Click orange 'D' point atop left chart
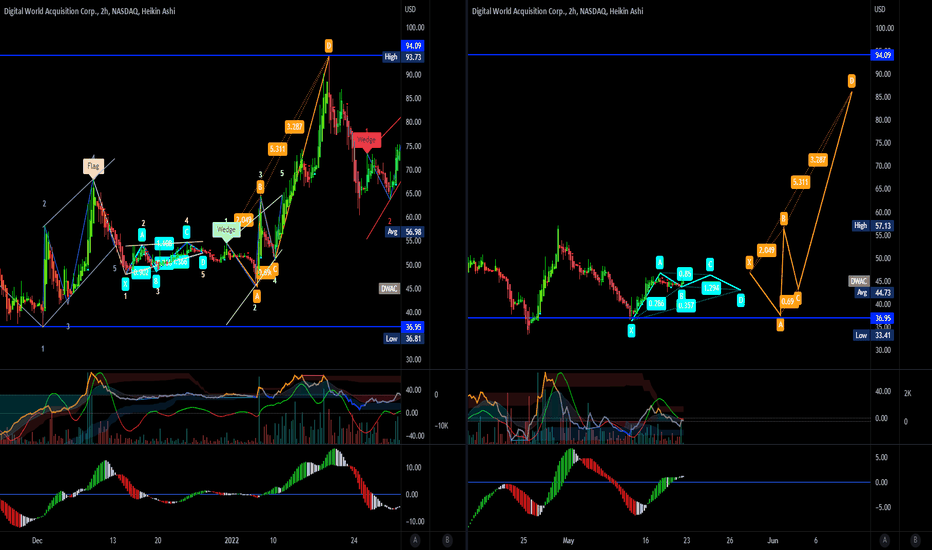This screenshot has width=932, height=550. (328, 45)
